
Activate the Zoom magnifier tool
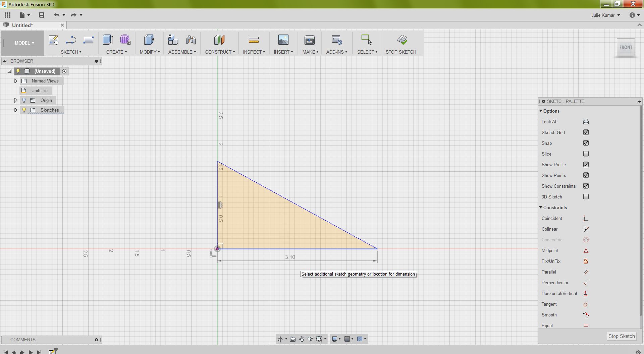(310, 339)
